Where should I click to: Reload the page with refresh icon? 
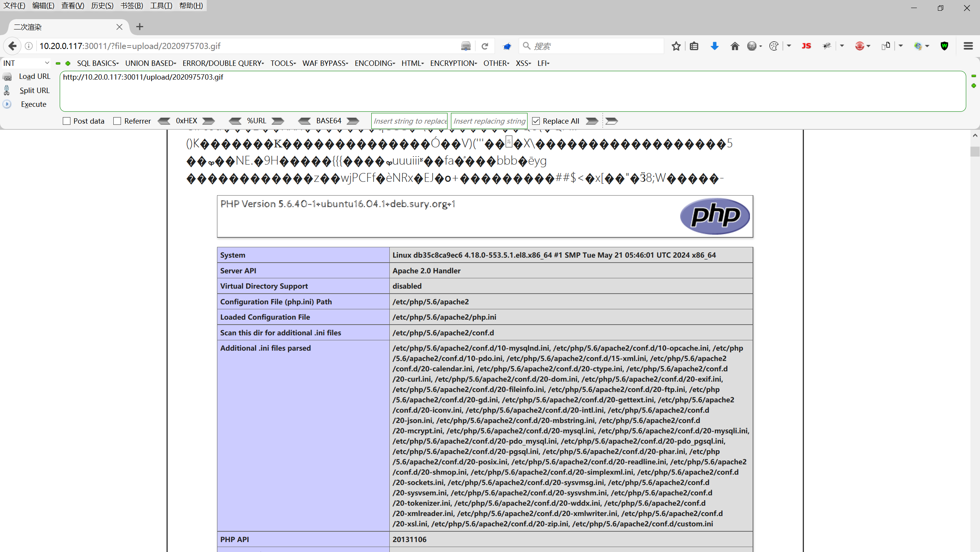pyautogui.click(x=485, y=46)
